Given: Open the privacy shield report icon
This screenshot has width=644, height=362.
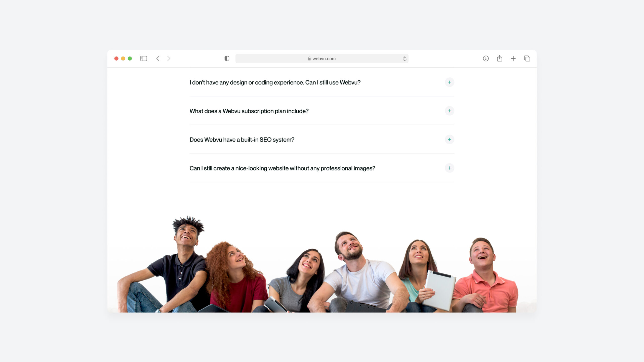Looking at the screenshot, I should coord(227,59).
